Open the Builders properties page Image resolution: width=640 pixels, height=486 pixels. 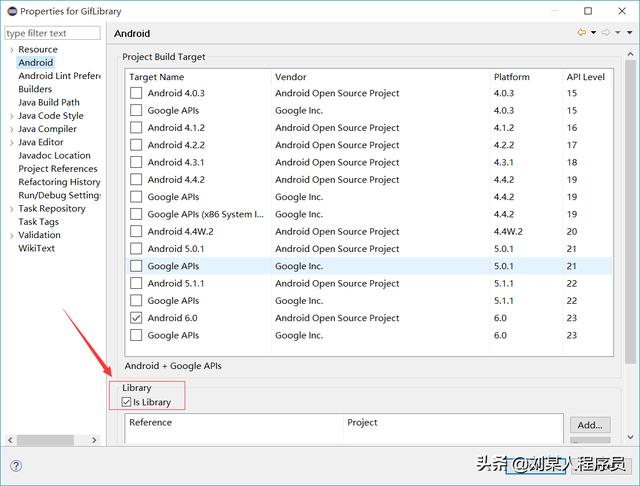35,89
